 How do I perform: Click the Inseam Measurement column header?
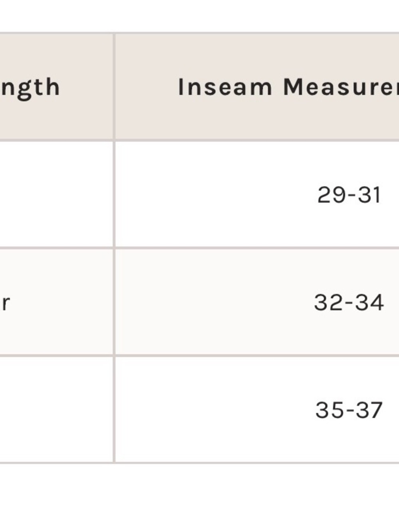(257, 87)
